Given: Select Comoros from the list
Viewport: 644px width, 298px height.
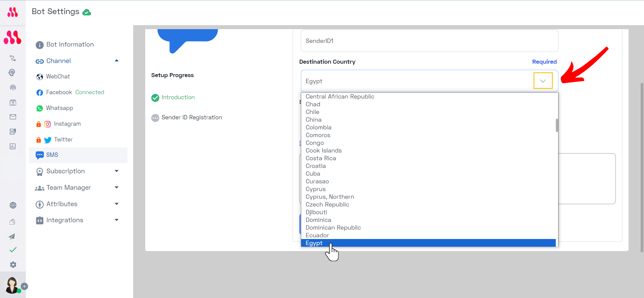Looking at the screenshot, I should pyautogui.click(x=428, y=135).
